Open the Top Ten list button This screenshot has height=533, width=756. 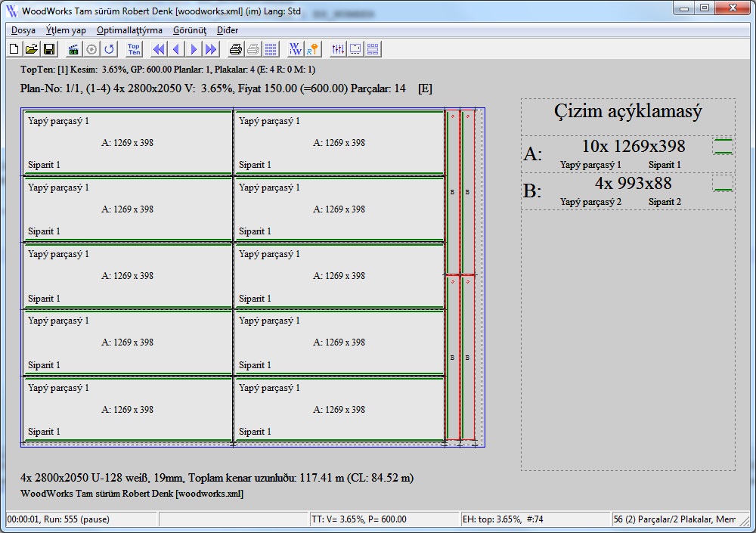(134, 48)
